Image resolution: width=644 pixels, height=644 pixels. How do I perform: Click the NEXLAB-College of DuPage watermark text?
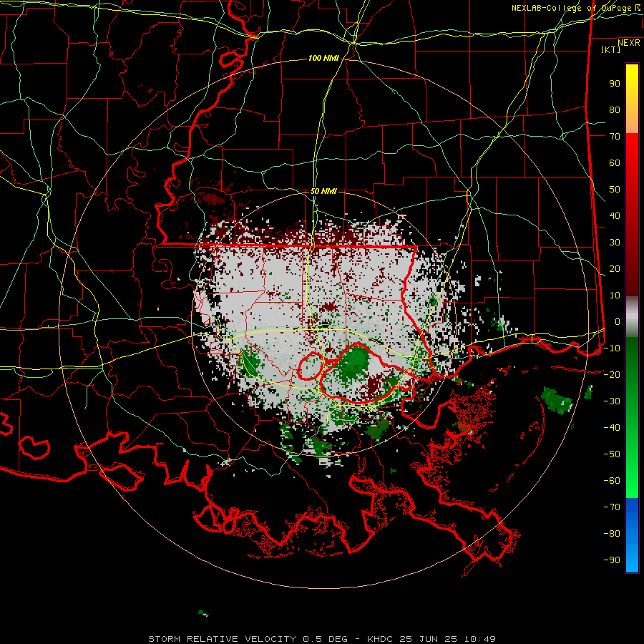point(575,8)
